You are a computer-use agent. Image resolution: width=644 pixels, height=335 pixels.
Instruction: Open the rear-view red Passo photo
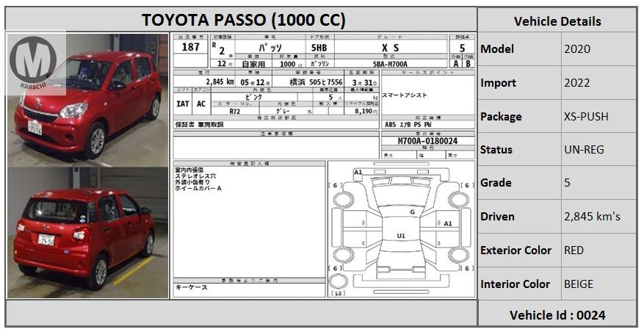[88, 232]
